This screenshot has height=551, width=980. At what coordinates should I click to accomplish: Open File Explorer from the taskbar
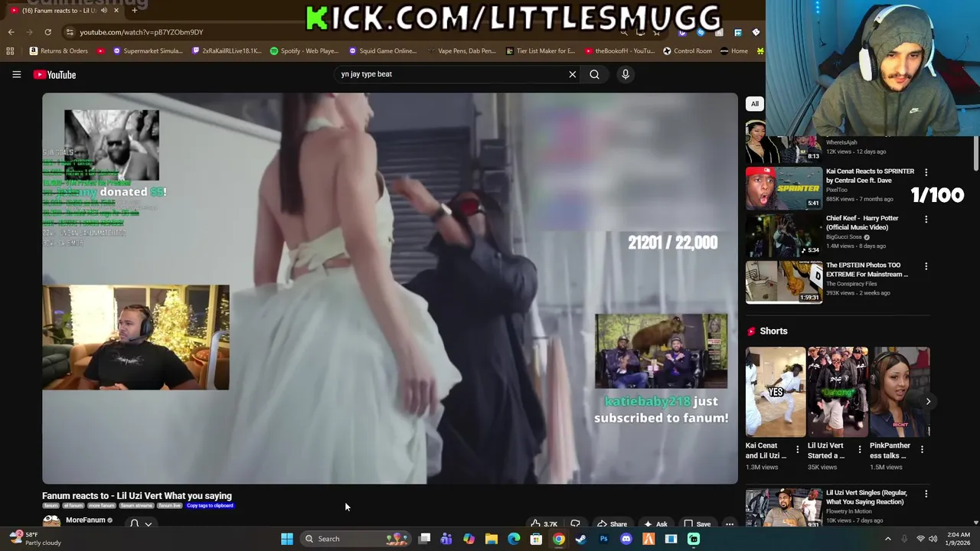pos(492,539)
